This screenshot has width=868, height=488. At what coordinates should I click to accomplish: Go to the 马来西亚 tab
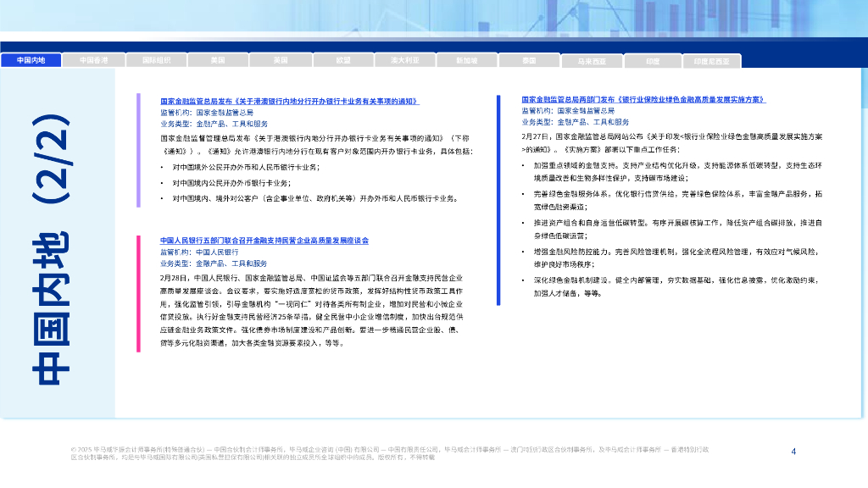(x=592, y=61)
